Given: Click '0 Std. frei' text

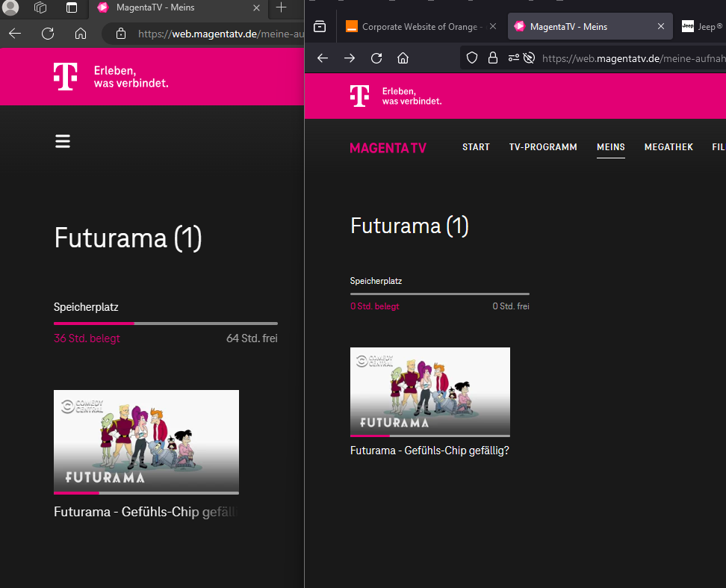Looking at the screenshot, I should pos(511,306).
